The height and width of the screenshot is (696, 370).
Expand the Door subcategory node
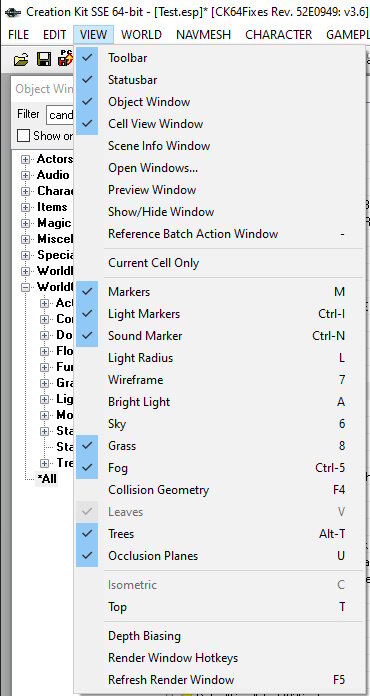click(x=44, y=335)
